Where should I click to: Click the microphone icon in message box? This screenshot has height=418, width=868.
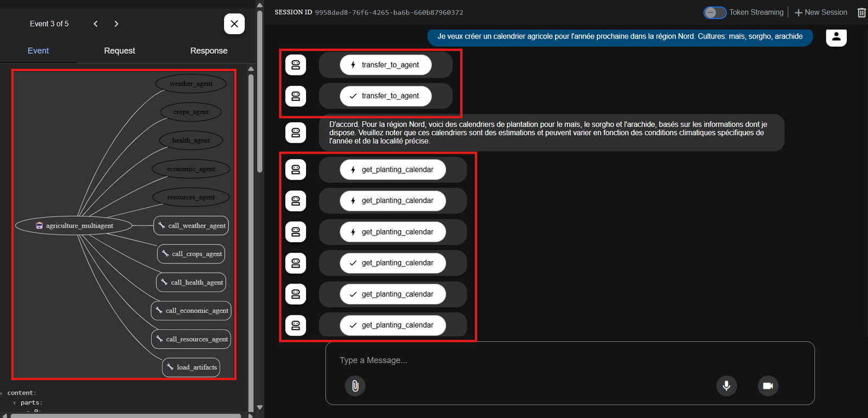[726, 385]
